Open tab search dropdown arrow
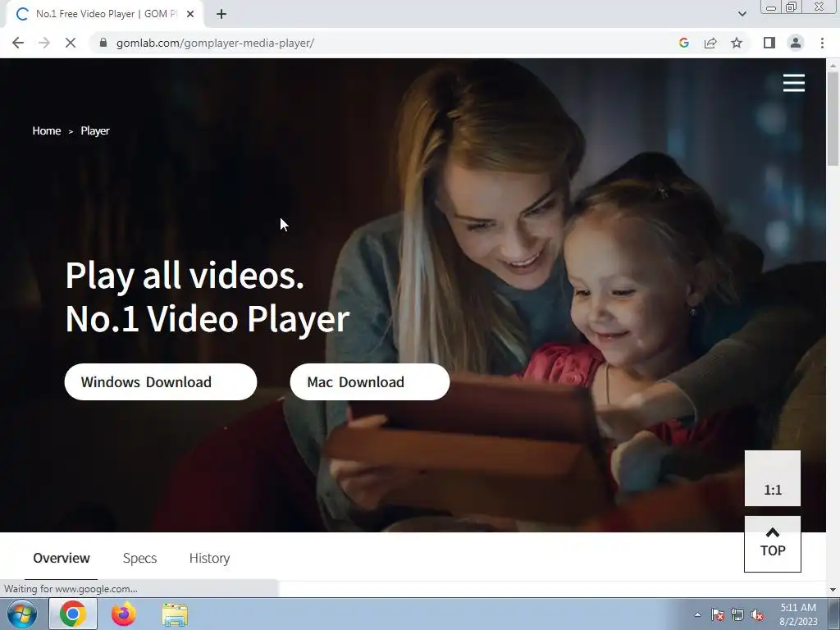840x630 pixels. pyautogui.click(x=742, y=14)
